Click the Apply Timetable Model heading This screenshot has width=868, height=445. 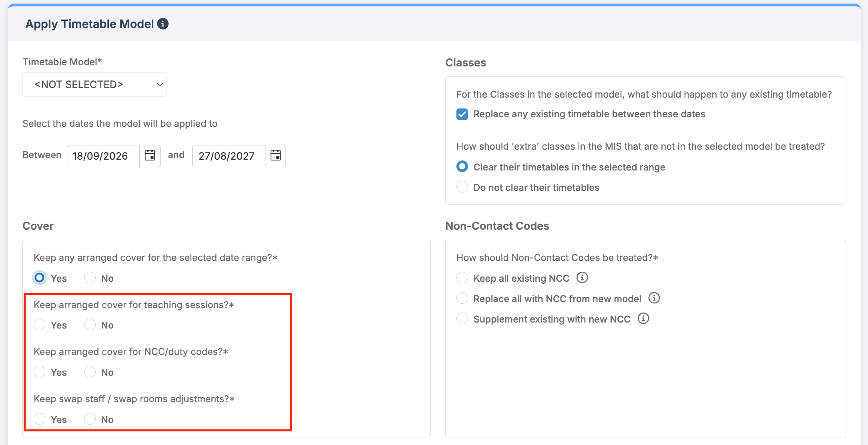click(x=90, y=24)
